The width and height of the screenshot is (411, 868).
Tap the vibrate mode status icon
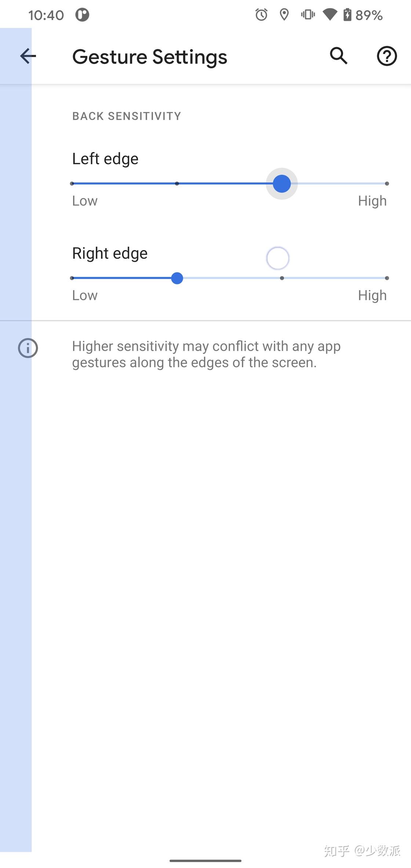point(308,15)
